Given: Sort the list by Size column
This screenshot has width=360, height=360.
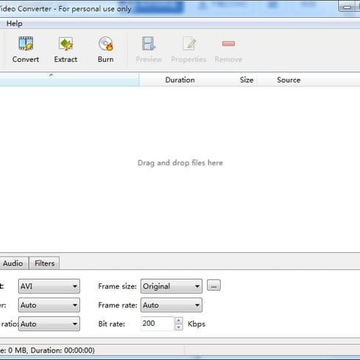Looking at the screenshot, I should 246,80.
